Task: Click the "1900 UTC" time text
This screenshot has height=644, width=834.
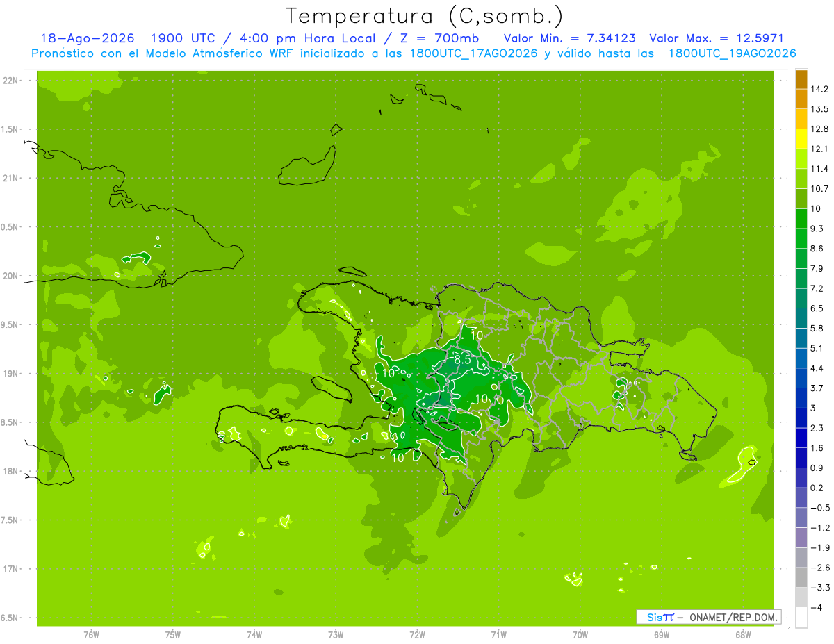Action: click(x=182, y=38)
